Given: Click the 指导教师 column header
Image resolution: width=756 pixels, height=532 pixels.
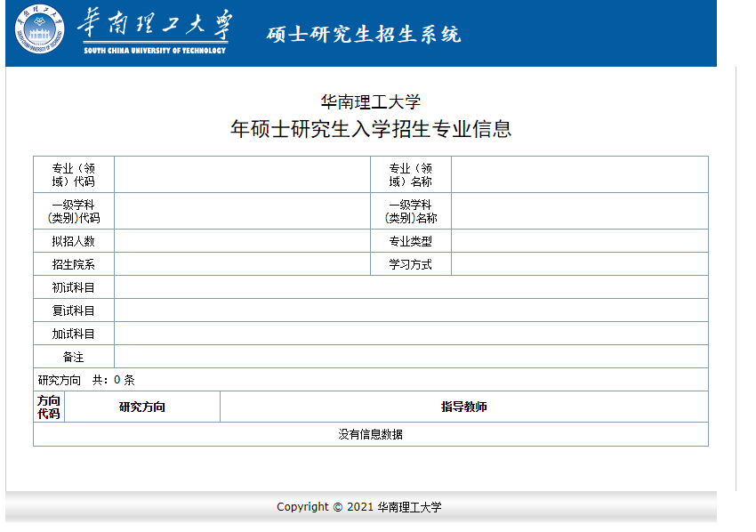Looking at the screenshot, I should (463, 407).
